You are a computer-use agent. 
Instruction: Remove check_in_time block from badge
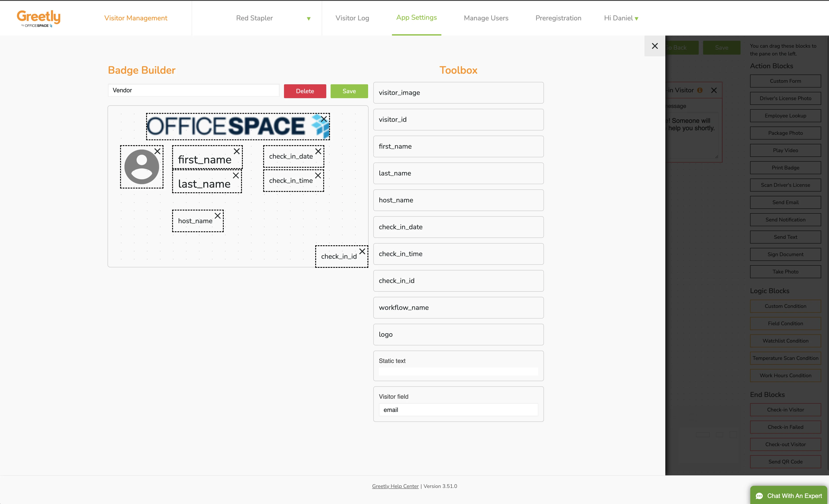click(x=318, y=176)
